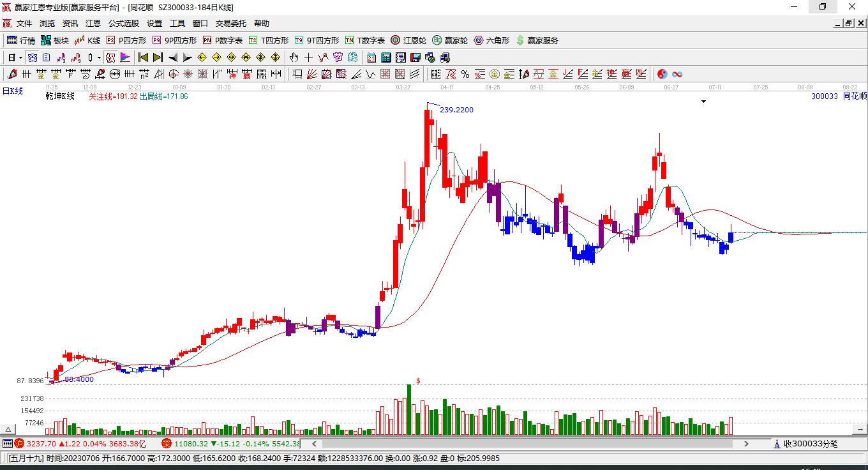
Task: Open the 文件 menu
Action: 24,24
